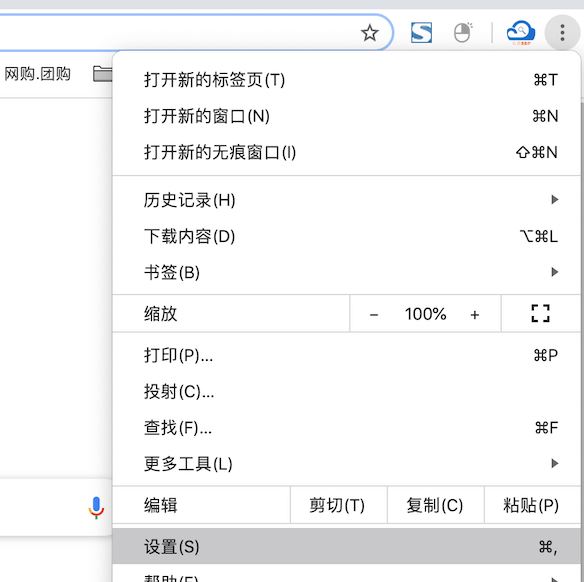This screenshot has width=584, height=582.
Task: Expand the 历史记录(H) submenu
Action: tap(346, 200)
